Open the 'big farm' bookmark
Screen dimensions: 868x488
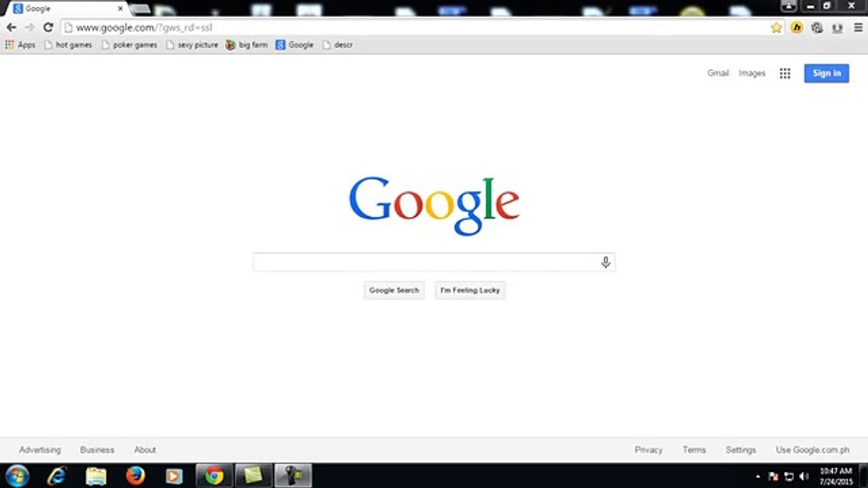[x=247, y=45]
